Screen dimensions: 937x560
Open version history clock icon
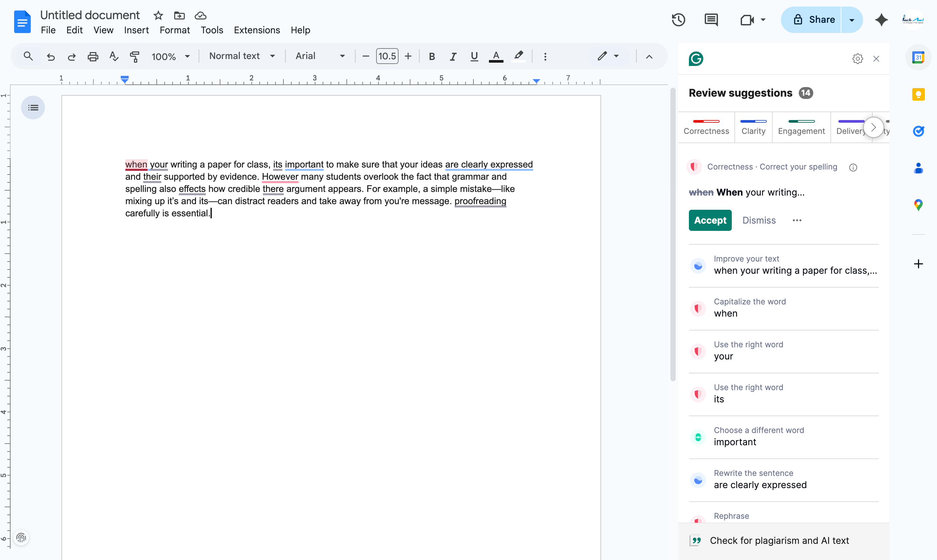(678, 19)
